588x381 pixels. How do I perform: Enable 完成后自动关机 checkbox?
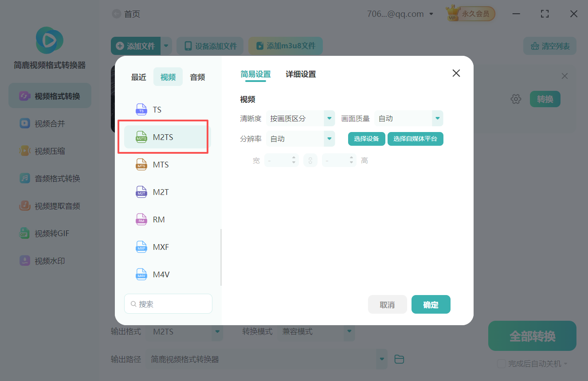(501, 363)
